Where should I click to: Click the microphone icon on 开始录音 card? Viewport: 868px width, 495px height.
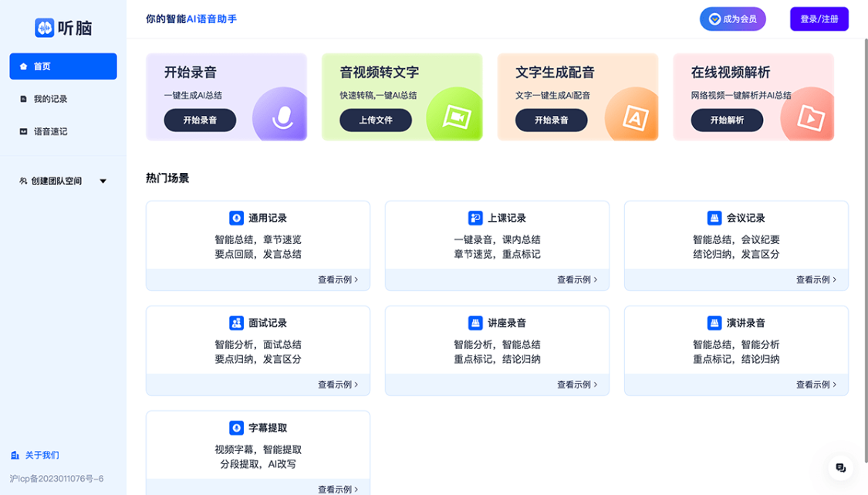tap(283, 116)
